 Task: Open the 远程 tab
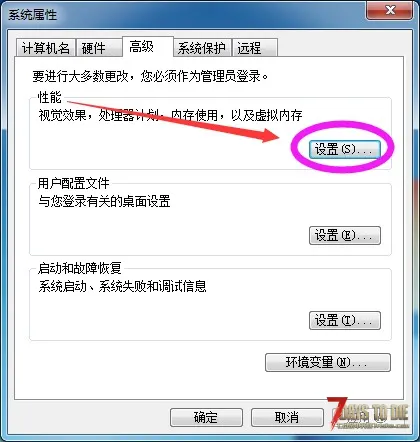(x=255, y=48)
